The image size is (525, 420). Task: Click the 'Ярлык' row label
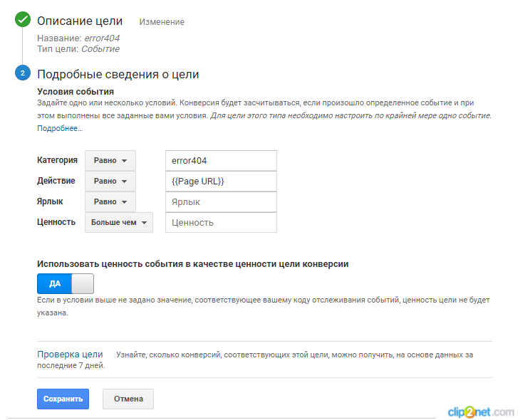click(50, 201)
